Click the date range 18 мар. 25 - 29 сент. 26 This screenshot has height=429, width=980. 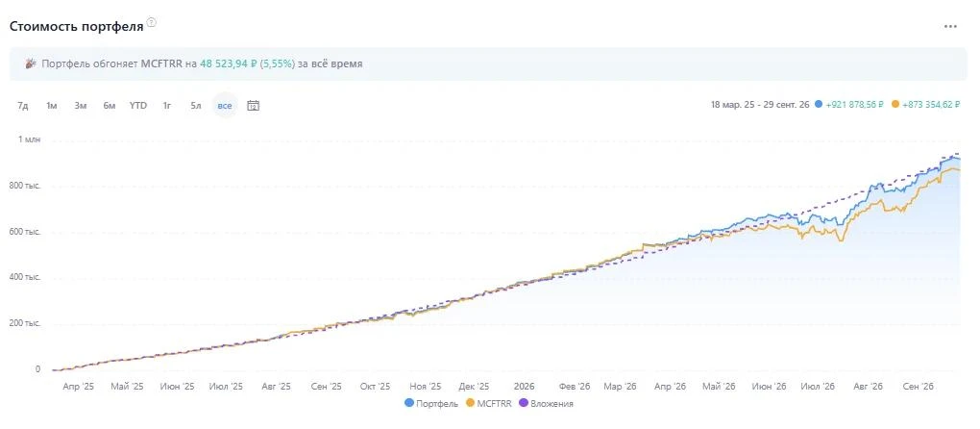pyautogui.click(x=761, y=105)
